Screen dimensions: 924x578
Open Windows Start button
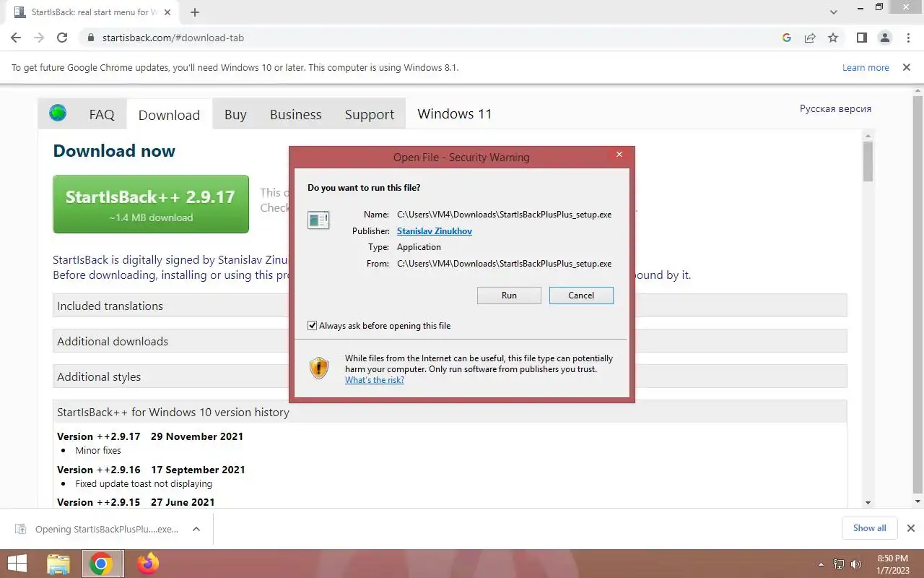pos(17,564)
